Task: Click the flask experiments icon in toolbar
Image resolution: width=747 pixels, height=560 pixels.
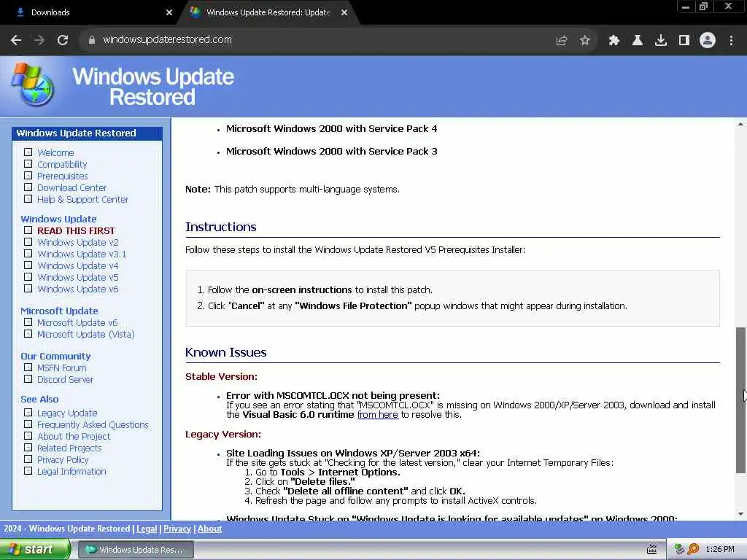Action: (x=638, y=41)
